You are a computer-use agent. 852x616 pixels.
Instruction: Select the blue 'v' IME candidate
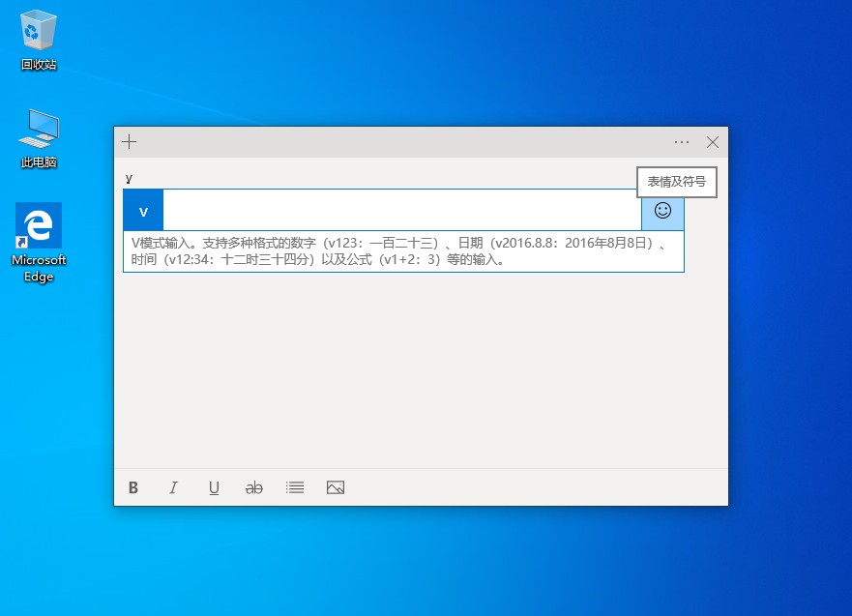coord(143,210)
